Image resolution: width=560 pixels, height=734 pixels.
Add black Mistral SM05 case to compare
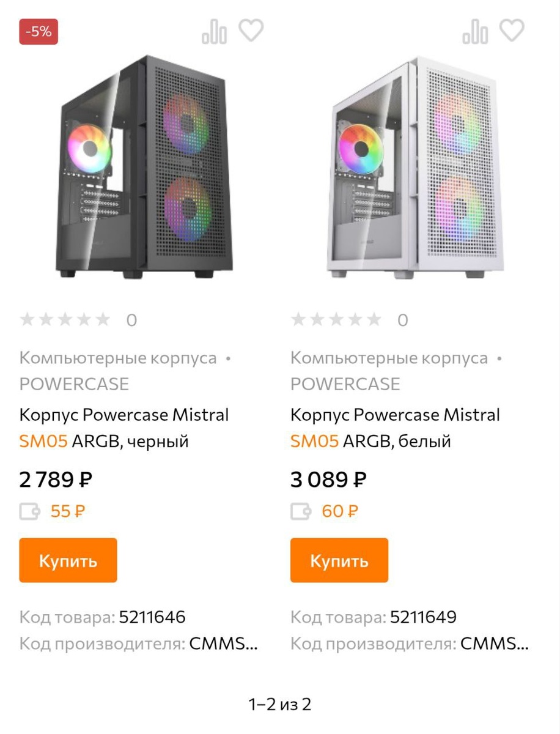tap(214, 31)
